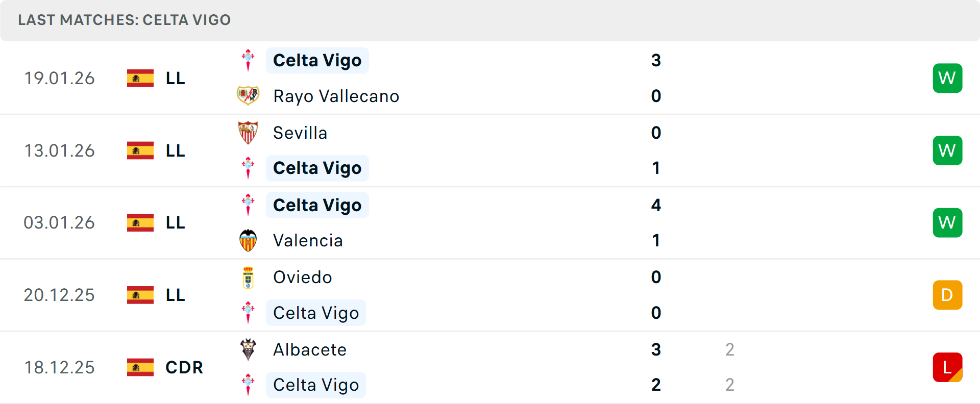The image size is (980, 404).
Task: Open the Albacete team link
Action: (x=310, y=349)
